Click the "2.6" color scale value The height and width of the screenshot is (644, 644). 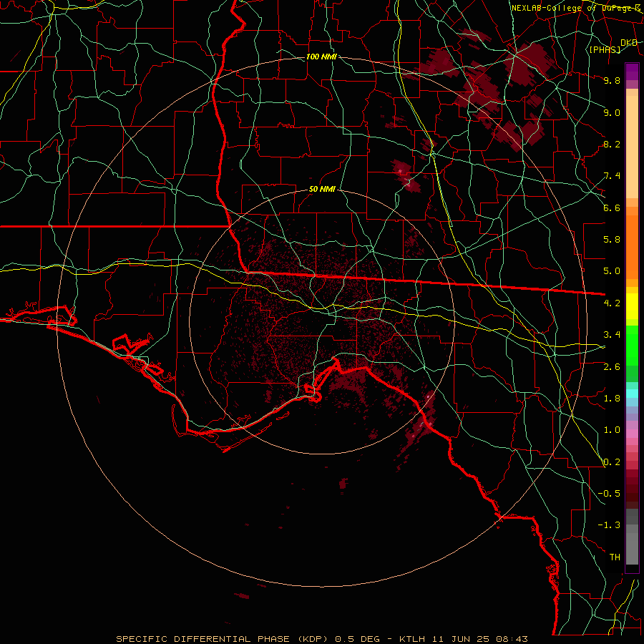(612, 367)
